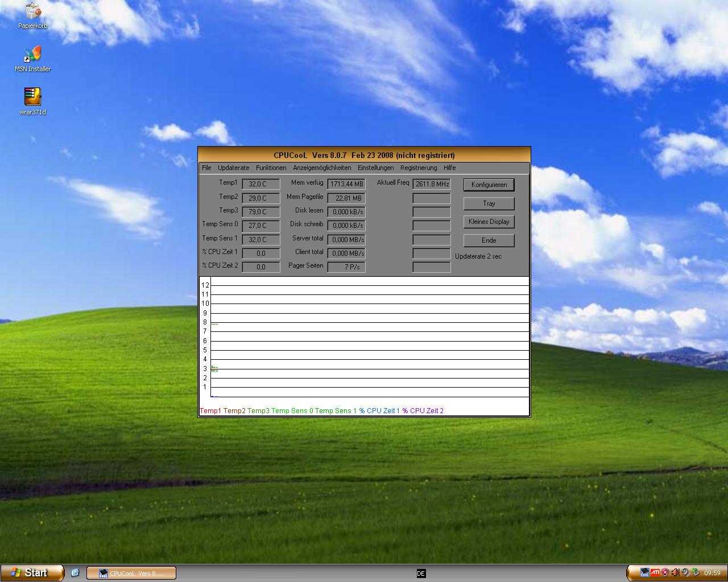Open the Updaterate menu
The image size is (728, 582).
[233, 168]
